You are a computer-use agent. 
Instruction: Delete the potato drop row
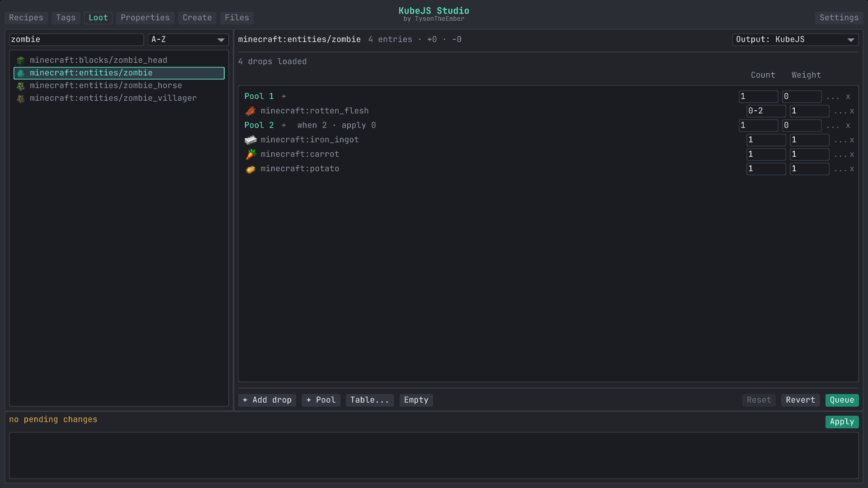tap(852, 169)
